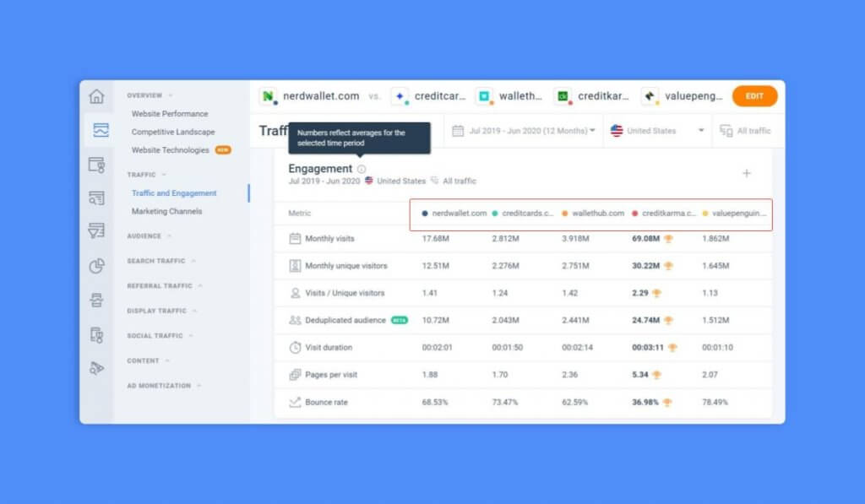865x504 pixels.
Task: Click the calendar icon in the date picker
Action: [x=457, y=131]
